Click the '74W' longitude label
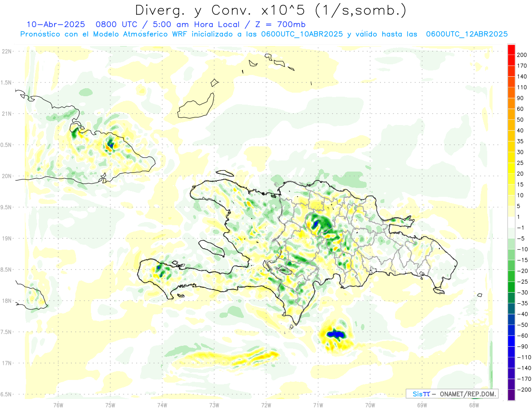Image resolution: width=532 pixels, height=411 pixels. click(162, 405)
